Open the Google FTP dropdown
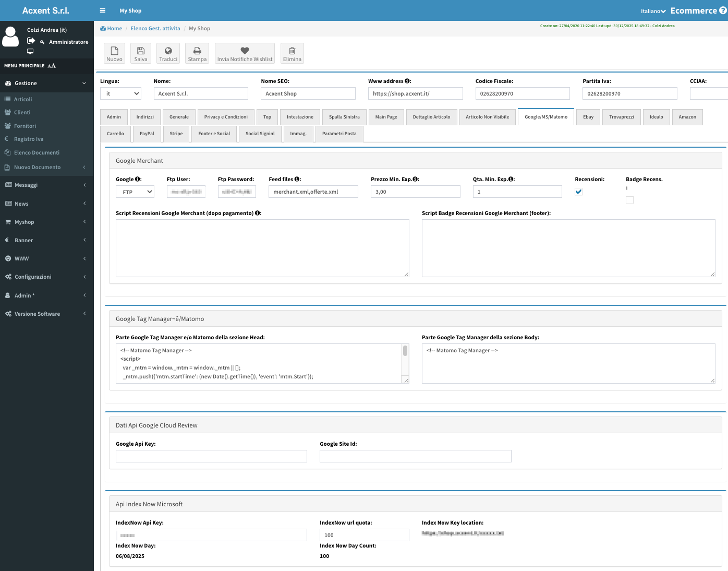 point(135,192)
